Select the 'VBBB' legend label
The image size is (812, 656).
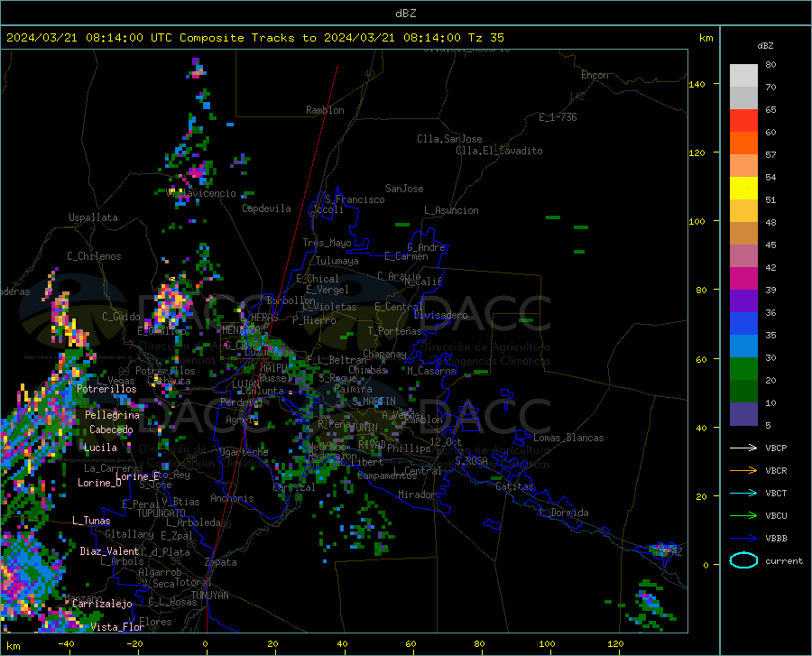(776, 539)
